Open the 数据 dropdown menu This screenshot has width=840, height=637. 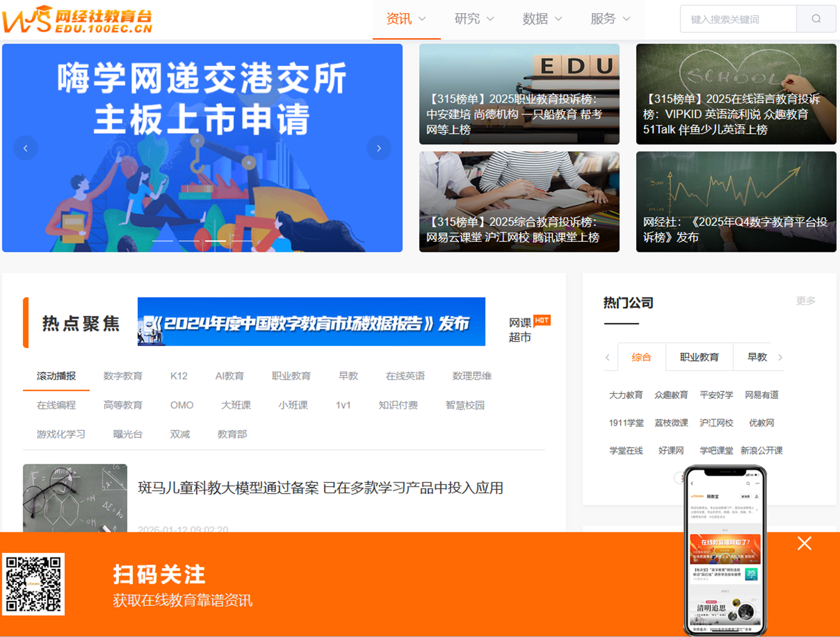click(542, 19)
